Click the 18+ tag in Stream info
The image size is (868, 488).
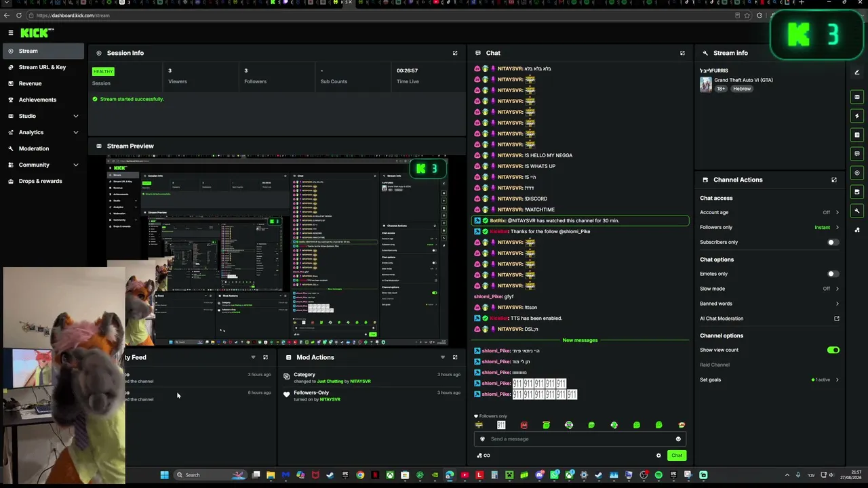coord(722,89)
